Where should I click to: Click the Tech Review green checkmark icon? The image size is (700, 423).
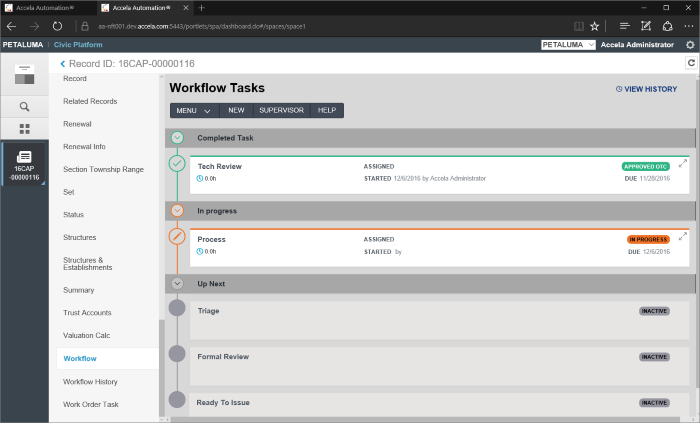click(x=177, y=164)
